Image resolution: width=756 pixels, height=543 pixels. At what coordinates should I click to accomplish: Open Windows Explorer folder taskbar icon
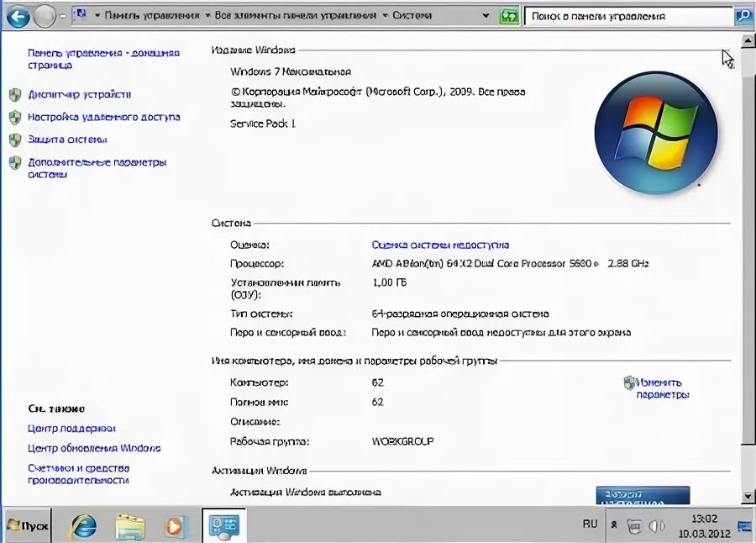pyautogui.click(x=129, y=525)
